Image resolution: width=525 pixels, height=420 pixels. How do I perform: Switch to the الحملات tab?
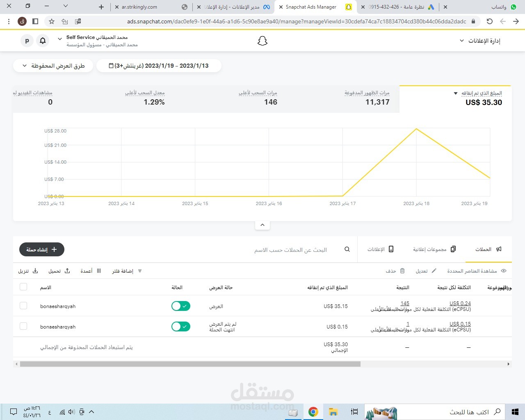click(x=488, y=249)
